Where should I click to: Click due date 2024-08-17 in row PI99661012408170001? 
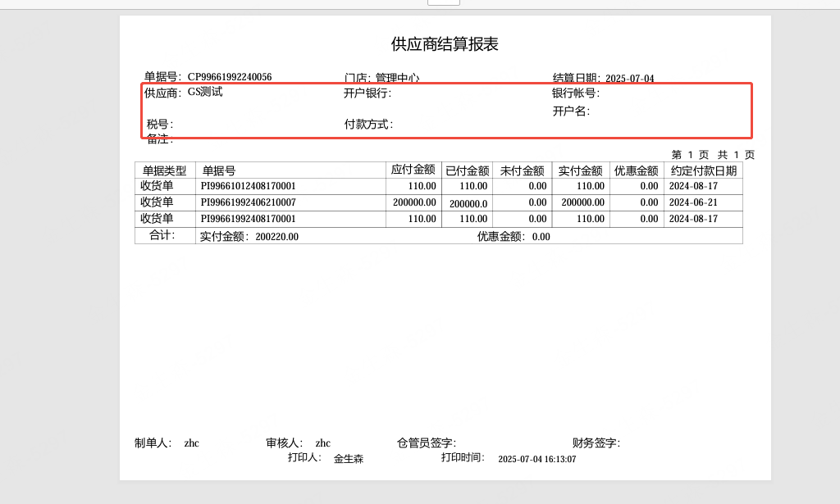point(693,186)
